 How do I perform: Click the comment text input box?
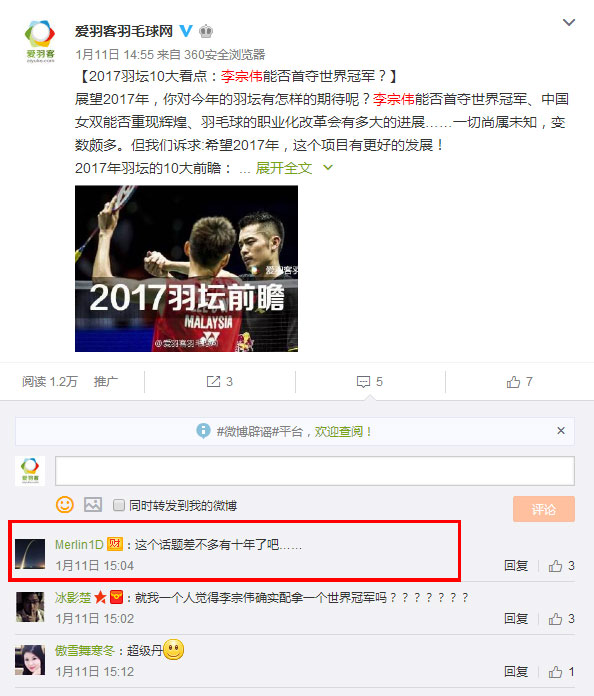pyautogui.click(x=315, y=471)
